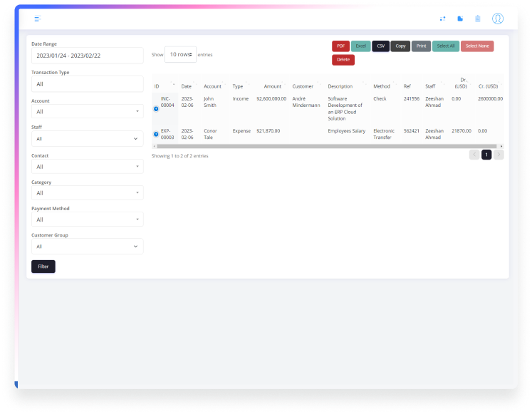Click the Select All button
The width and height of the screenshot is (532, 414).
pyautogui.click(x=446, y=46)
